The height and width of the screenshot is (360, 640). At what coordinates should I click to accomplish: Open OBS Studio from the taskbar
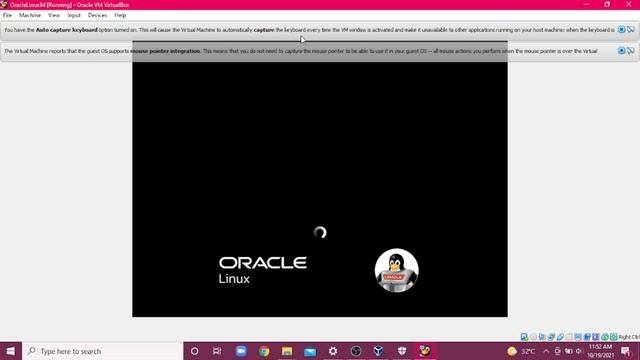coord(356,351)
